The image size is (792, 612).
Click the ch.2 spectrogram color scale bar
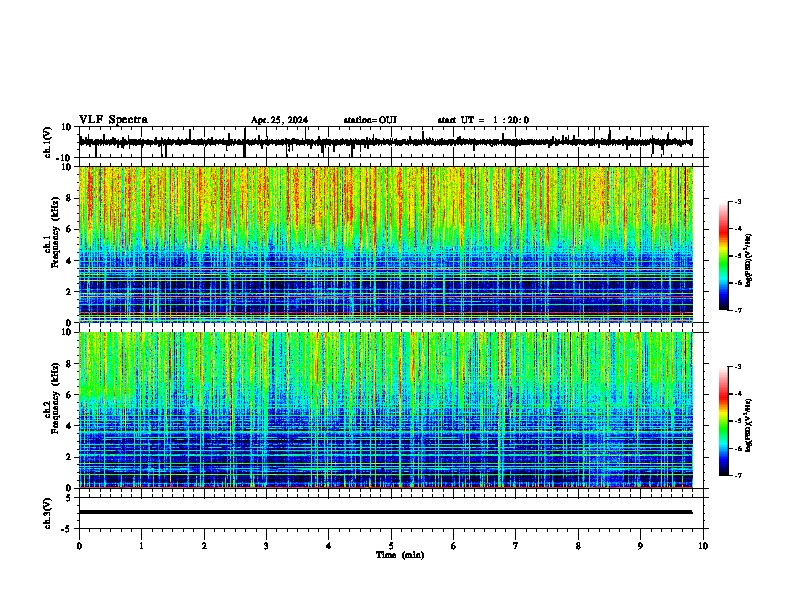pyautogui.click(x=724, y=421)
